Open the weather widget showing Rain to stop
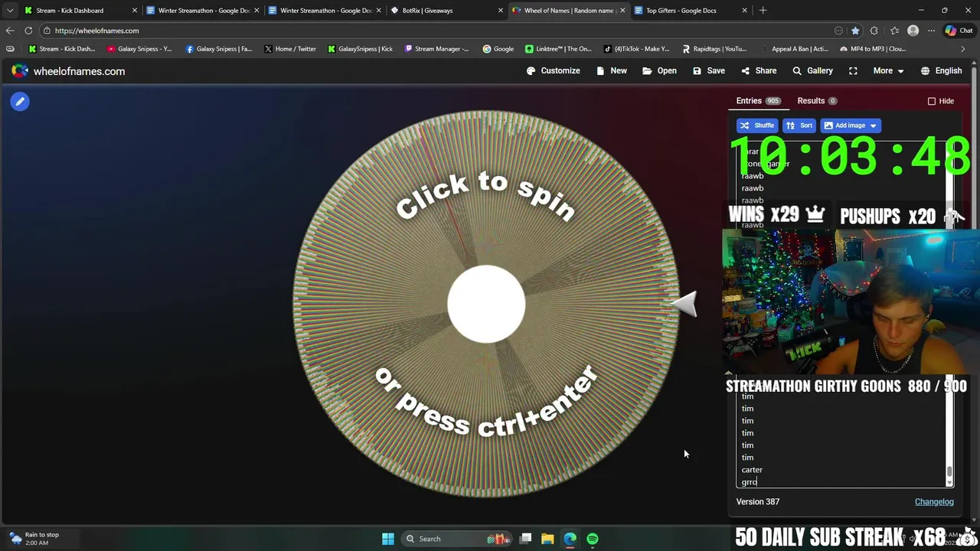Image resolution: width=980 pixels, height=551 pixels. point(34,539)
